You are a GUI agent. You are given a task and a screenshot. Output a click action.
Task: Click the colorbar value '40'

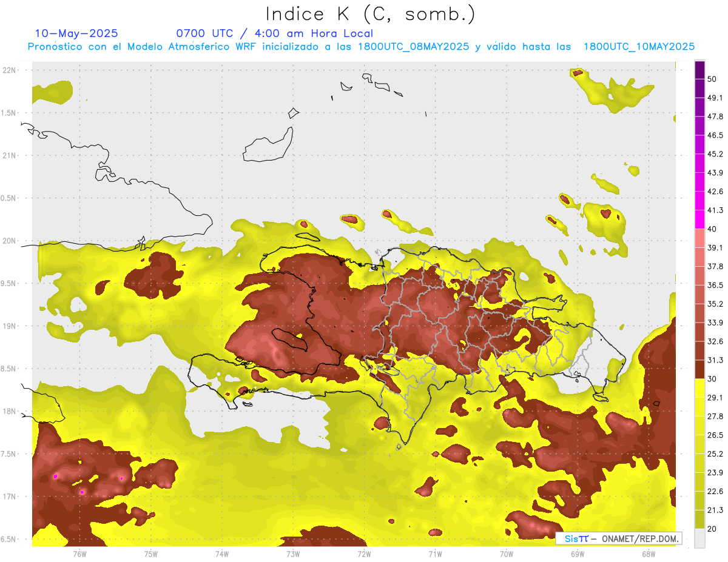pyautogui.click(x=712, y=229)
